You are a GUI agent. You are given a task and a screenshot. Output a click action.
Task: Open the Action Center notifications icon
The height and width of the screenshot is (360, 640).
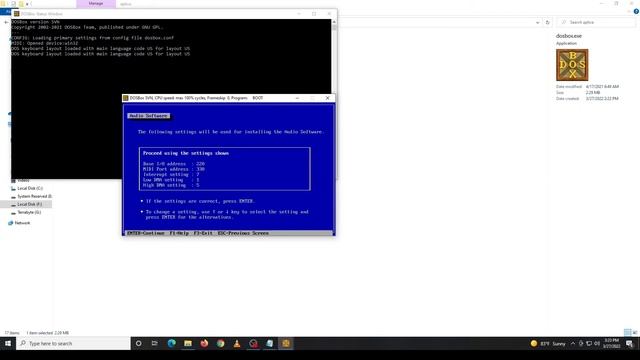click(629, 343)
